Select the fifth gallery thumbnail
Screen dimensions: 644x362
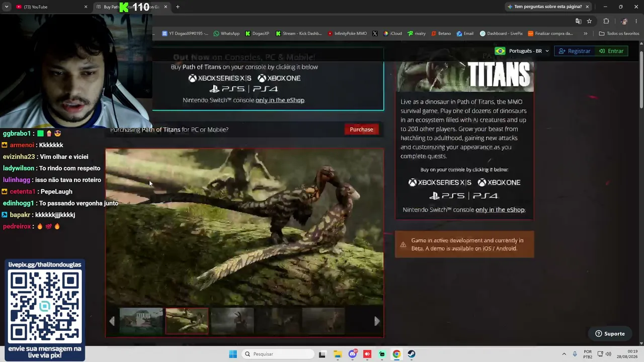[324, 321]
